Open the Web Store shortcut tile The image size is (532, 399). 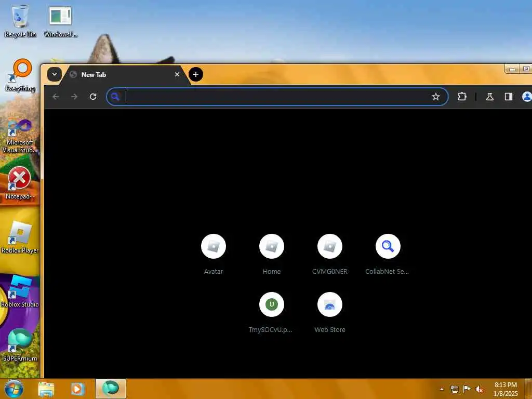[330, 312]
